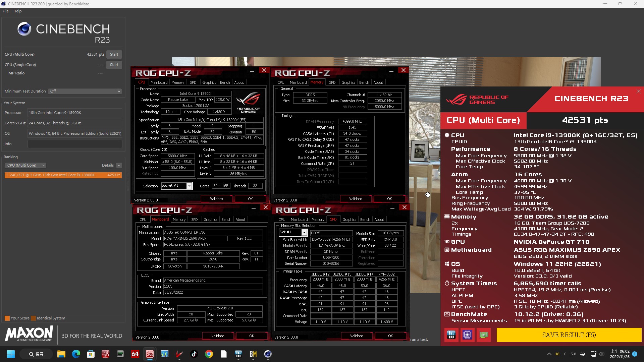Expand the ranking Details arrow
This screenshot has width=644, height=362.
coord(119,165)
